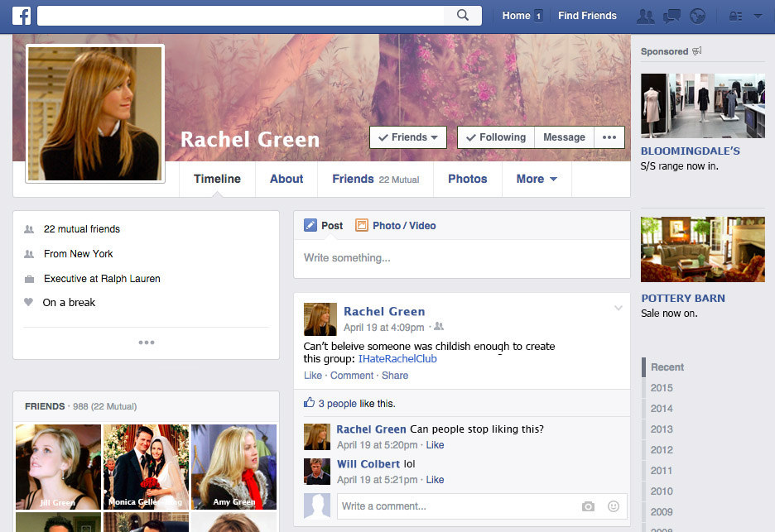Click the privacy shortcuts lock icon
The width and height of the screenshot is (775, 532).
(x=734, y=16)
